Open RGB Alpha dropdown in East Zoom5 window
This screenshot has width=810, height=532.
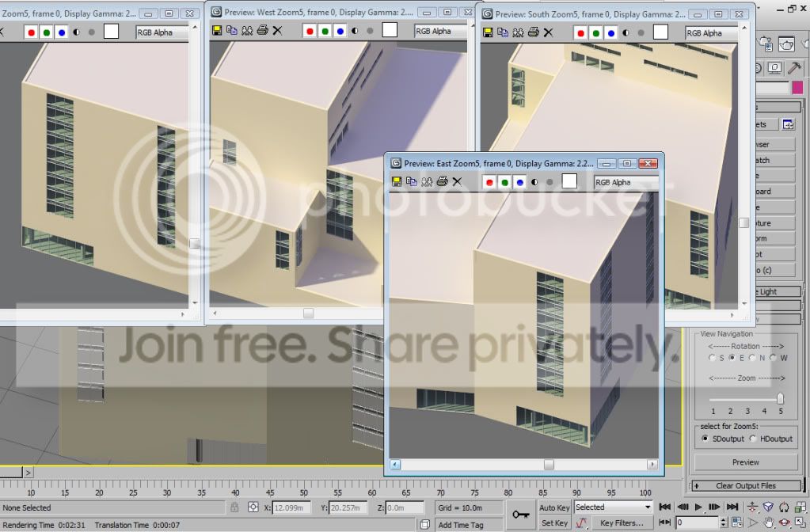626,182
